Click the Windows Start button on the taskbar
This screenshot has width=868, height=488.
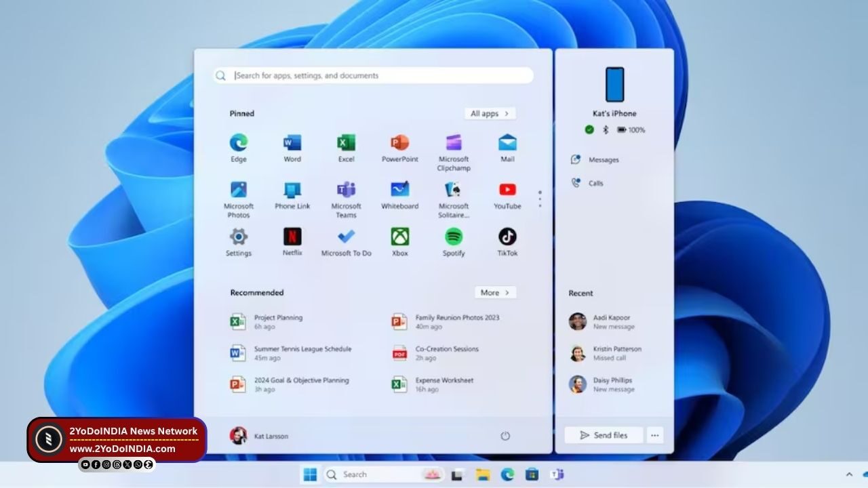point(310,474)
